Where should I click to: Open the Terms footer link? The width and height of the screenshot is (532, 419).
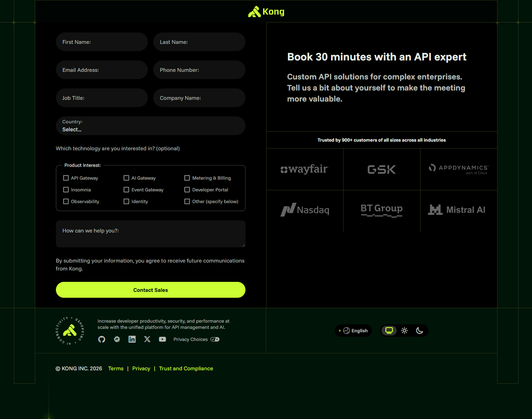click(116, 369)
